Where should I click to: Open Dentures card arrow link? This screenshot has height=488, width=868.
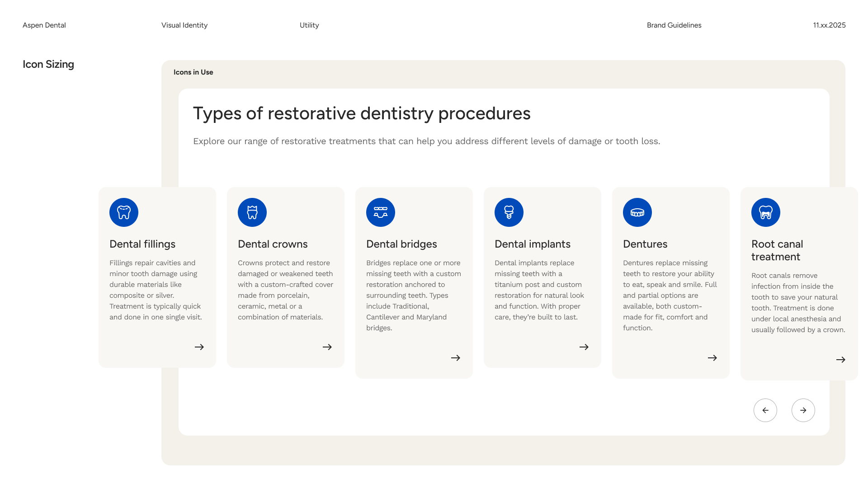[712, 358]
